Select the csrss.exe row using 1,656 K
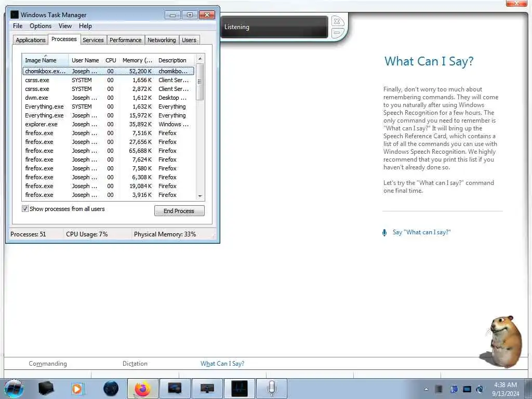532x399 pixels. tap(108, 80)
